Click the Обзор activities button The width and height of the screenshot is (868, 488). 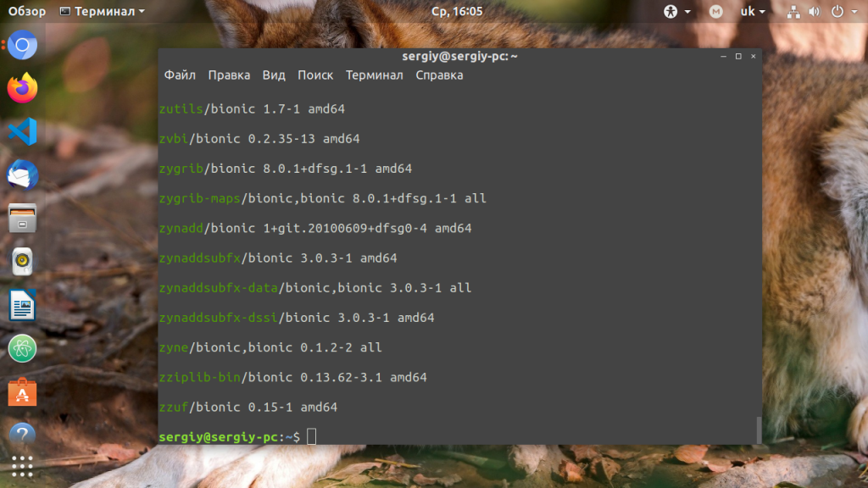27,11
